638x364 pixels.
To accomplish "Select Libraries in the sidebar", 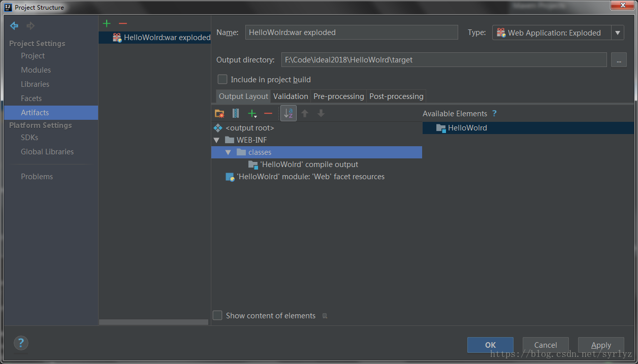I will pyautogui.click(x=35, y=84).
